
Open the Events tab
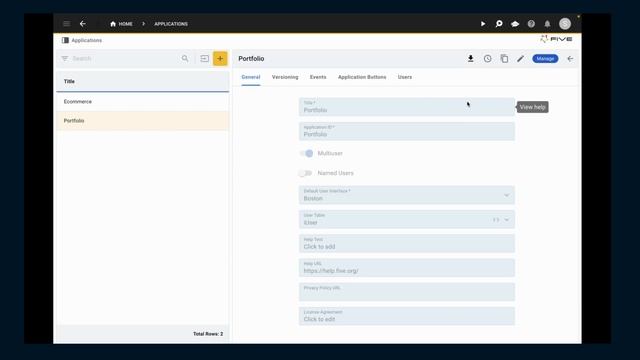pyautogui.click(x=318, y=77)
